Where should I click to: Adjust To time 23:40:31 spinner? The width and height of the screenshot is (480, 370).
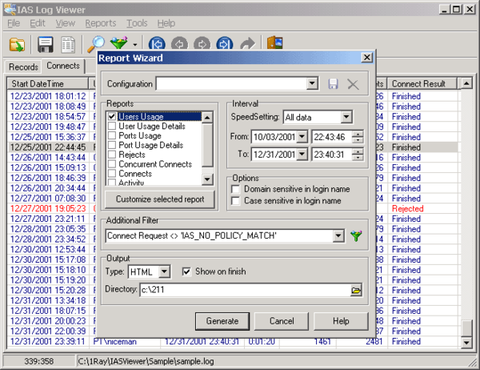point(358,154)
